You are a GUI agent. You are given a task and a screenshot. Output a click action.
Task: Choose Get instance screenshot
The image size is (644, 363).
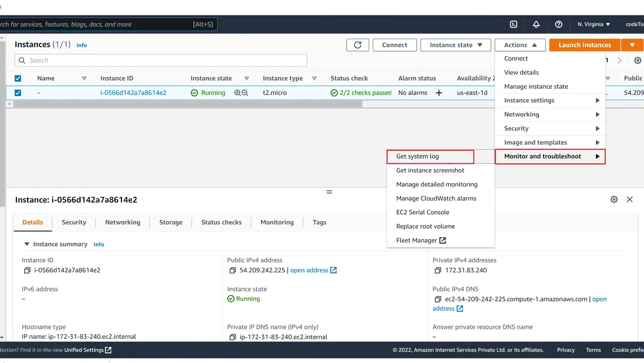pyautogui.click(x=441, y=170)
